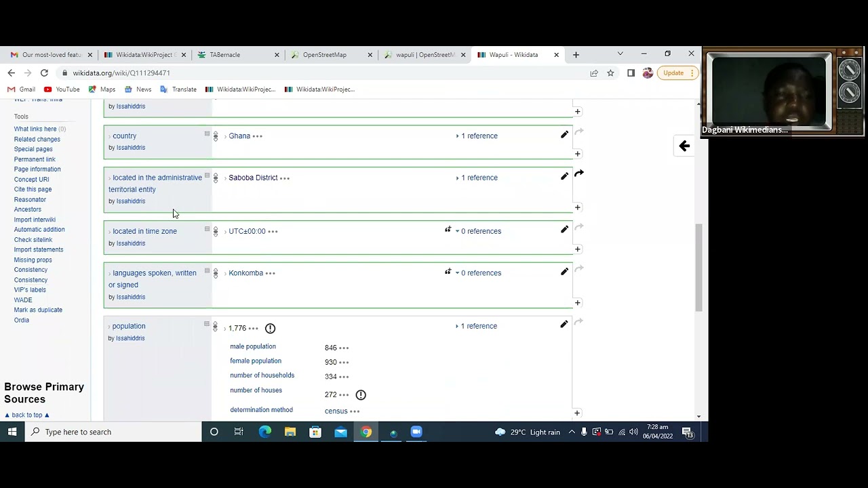The image size is (868, 488).
Task: Open the Saboba District value link
Action: click(253, 178)
